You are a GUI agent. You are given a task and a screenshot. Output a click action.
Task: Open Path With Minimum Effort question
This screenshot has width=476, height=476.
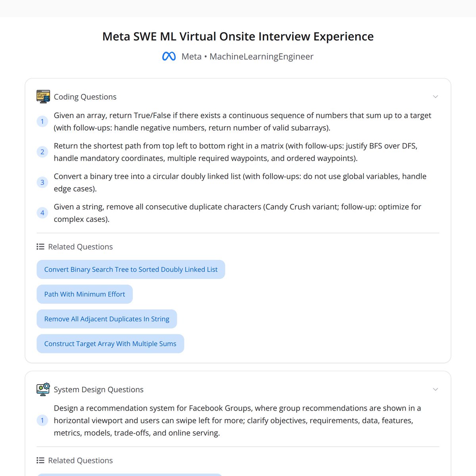coord(84,294)
